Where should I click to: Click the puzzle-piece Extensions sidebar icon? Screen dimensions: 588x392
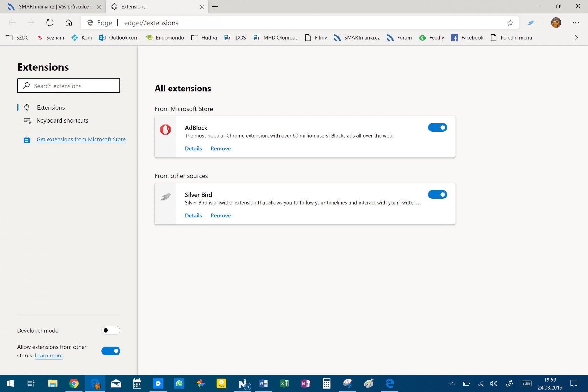27,107
